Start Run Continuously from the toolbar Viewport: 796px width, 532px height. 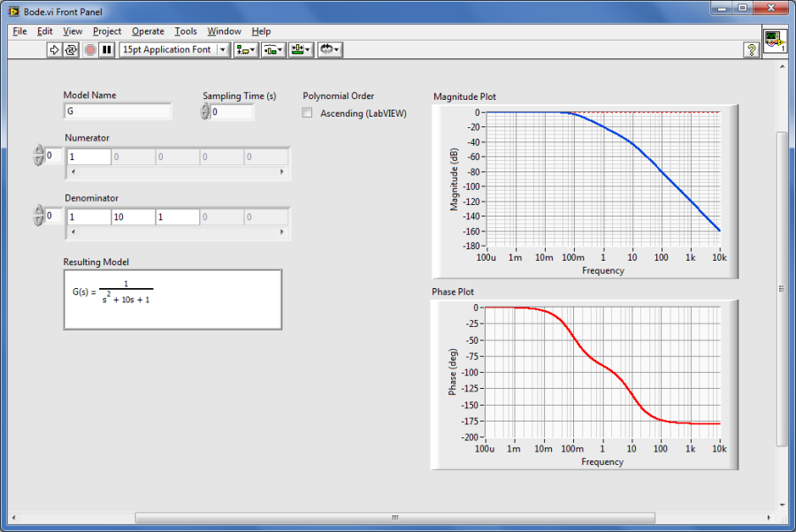pos(71,50)
